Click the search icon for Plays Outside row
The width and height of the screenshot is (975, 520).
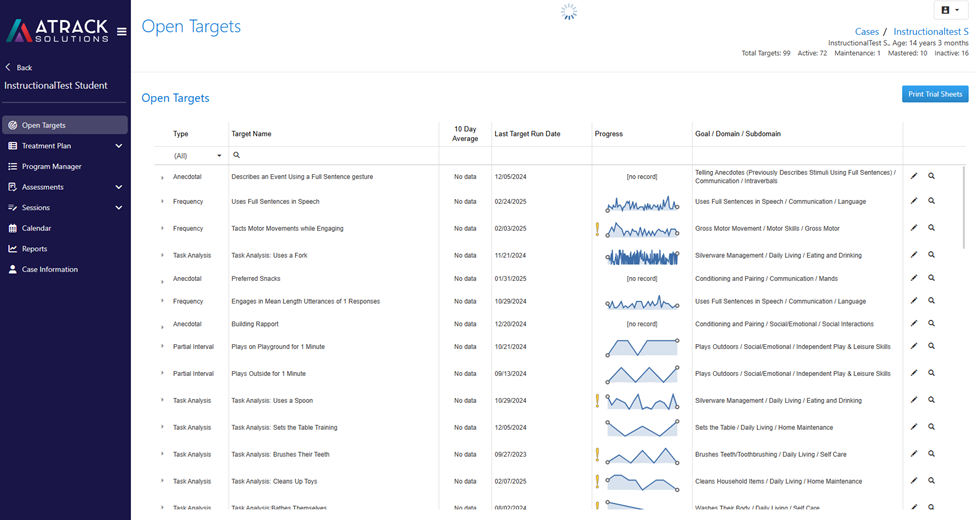931,373
